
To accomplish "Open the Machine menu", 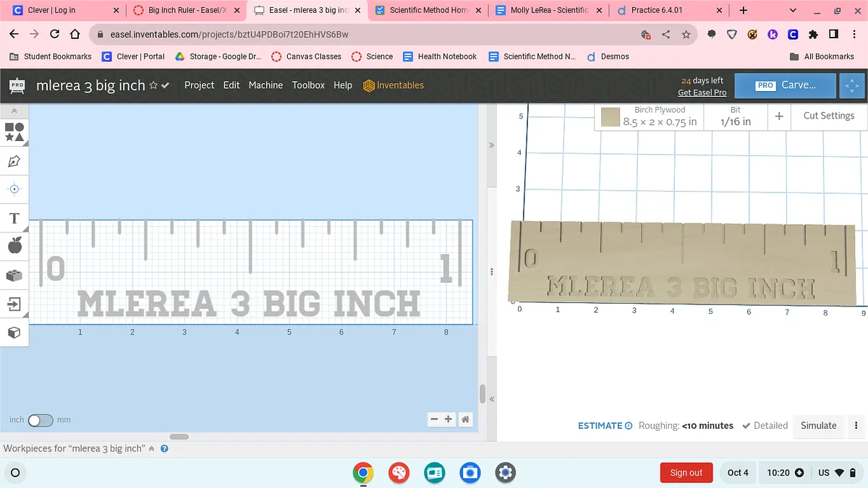I will 265,85.
